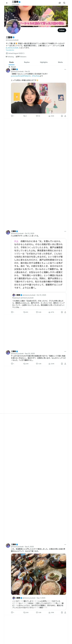Go back using the top arrow
The image size is (72, 644).
7,3
